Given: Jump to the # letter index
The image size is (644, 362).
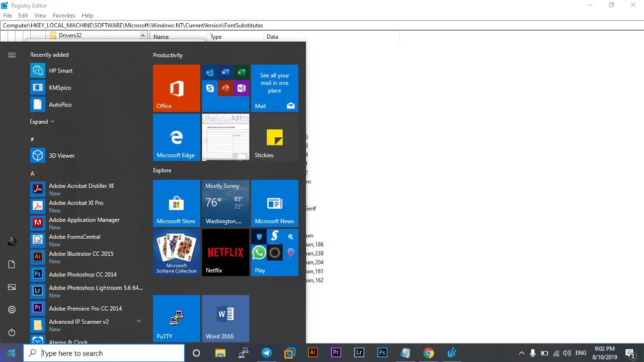Looking at the screenshot, I should pos(32,139).
